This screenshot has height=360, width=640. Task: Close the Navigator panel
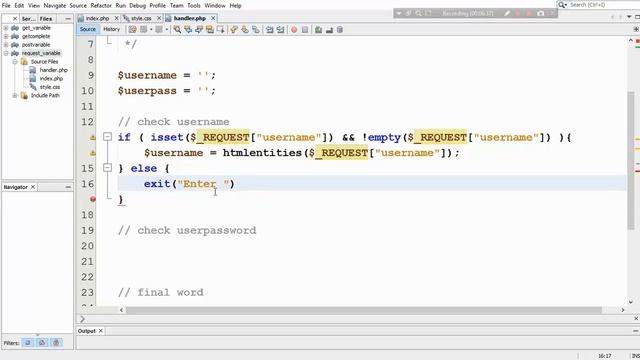33,187
